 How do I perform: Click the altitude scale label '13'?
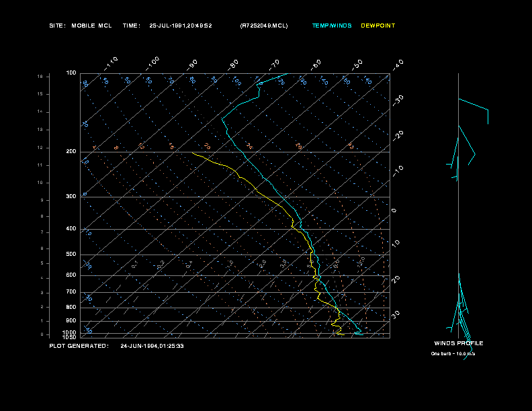40,130
